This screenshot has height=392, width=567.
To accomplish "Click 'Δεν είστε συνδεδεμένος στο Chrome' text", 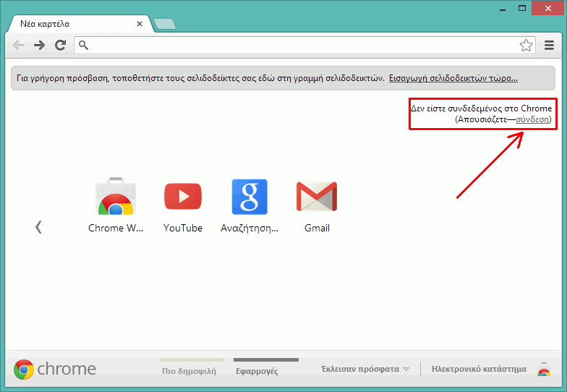I will (482, 108).
